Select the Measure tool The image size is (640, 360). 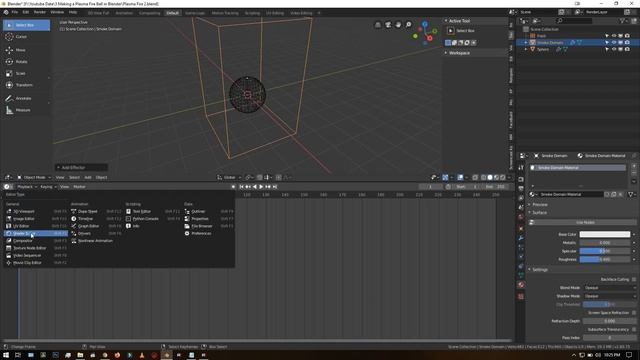[26, 110]
